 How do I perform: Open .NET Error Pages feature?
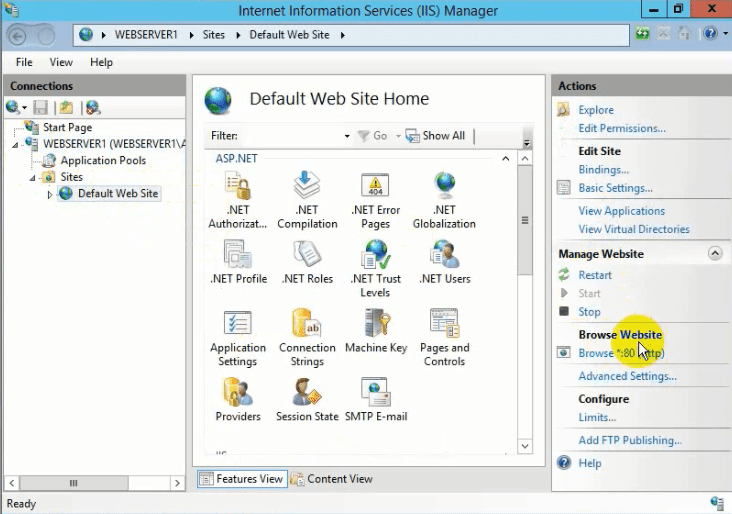(x=375, y=200)
